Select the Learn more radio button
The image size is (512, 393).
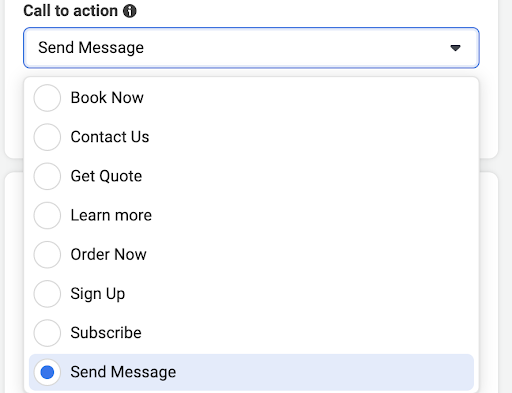(47, 215)
